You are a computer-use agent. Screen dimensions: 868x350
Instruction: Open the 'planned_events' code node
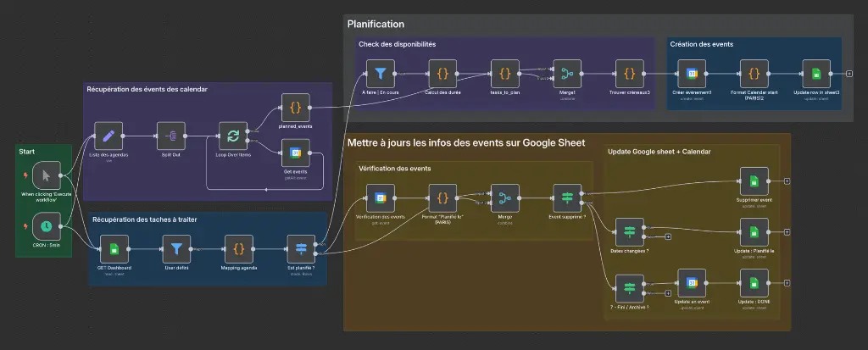point(295,108)
